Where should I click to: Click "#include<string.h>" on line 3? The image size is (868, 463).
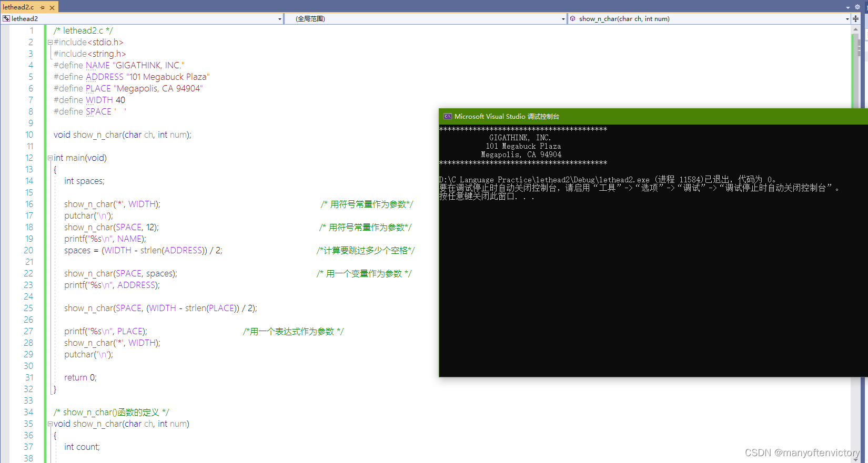pyautogui.click(x=90, y=54)
